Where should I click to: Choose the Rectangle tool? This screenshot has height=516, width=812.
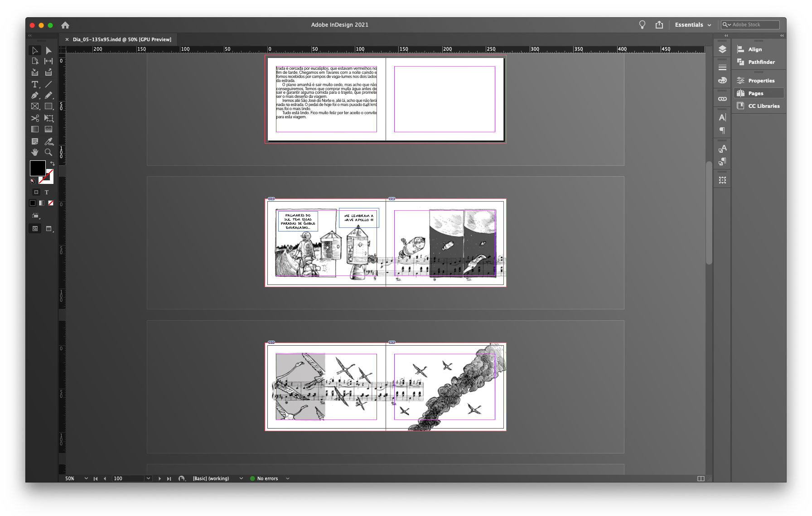(x=48, y=106)
